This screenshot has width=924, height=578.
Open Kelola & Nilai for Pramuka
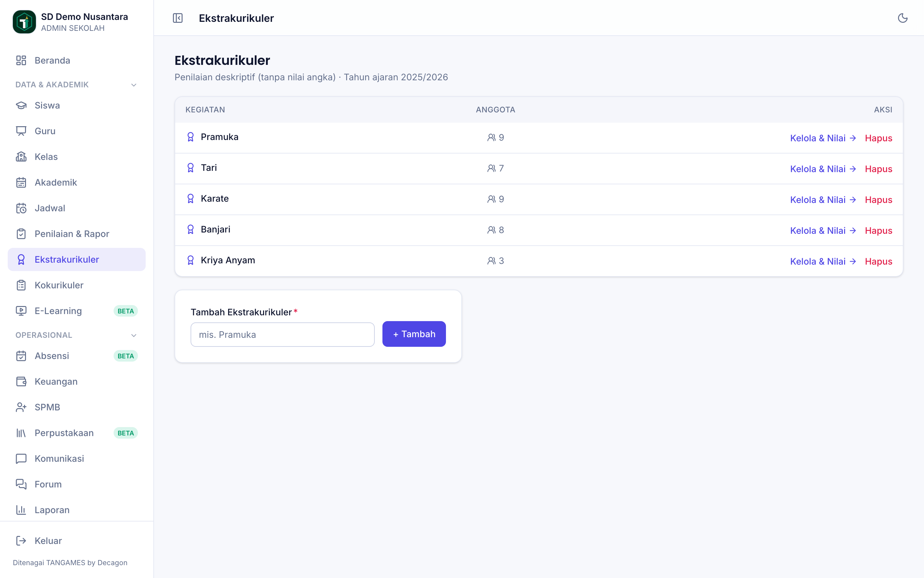(x=823, y=138)
